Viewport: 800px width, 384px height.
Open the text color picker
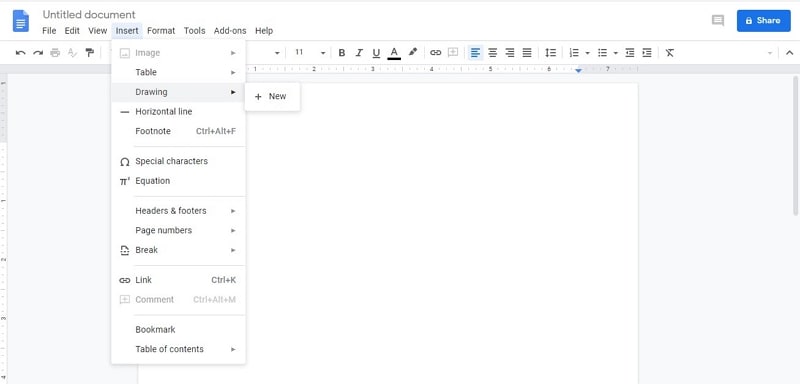coord(394,53)
